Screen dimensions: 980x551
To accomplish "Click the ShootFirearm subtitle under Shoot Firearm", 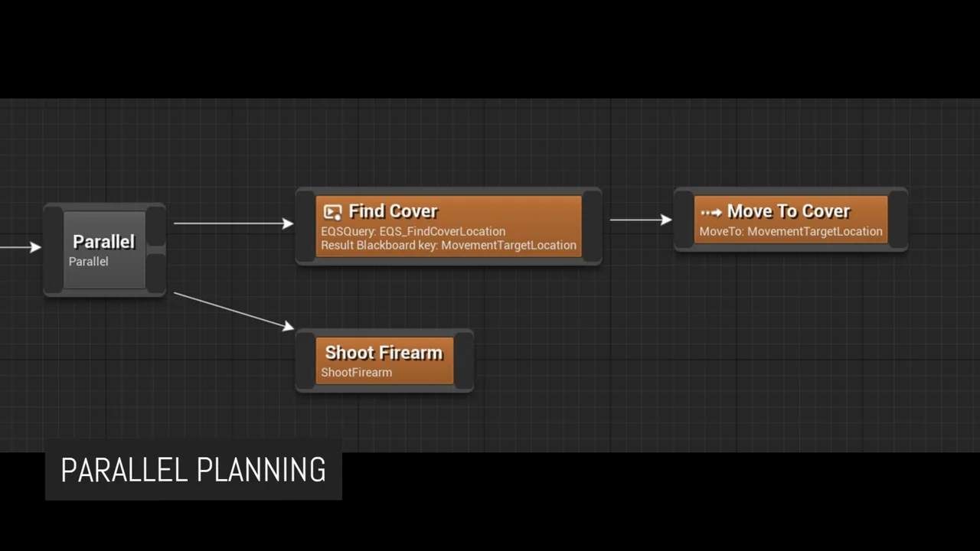I will 356,373.
